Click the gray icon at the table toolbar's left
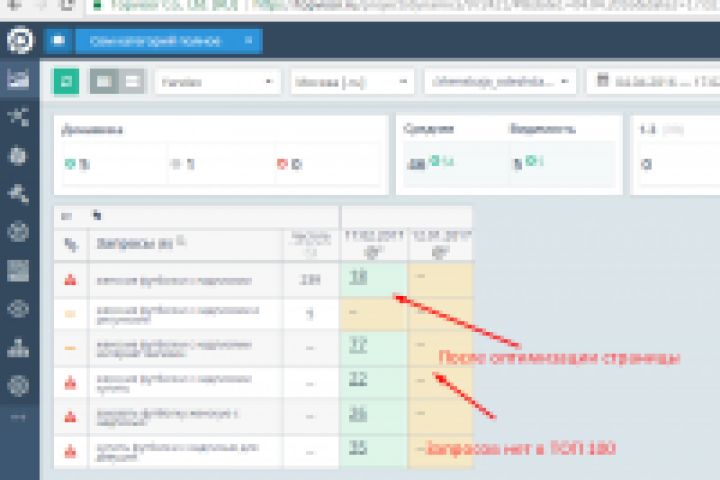720x480 pixels. 66,216
